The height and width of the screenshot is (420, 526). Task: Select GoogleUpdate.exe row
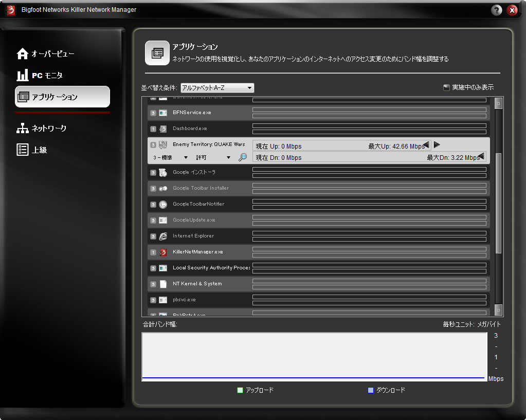(x=318, y=220)
